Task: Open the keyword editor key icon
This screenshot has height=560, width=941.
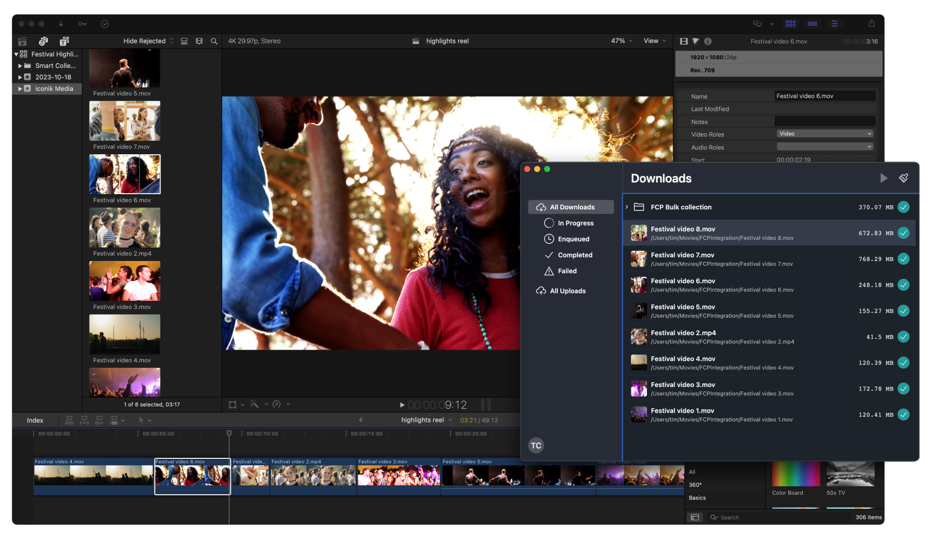Action: click(83, 24)
